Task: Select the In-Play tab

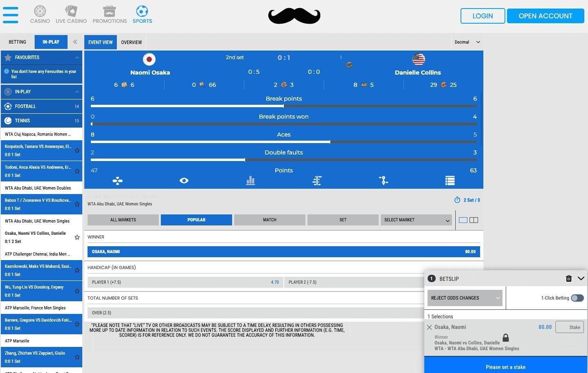Action: tap(51, 42)
